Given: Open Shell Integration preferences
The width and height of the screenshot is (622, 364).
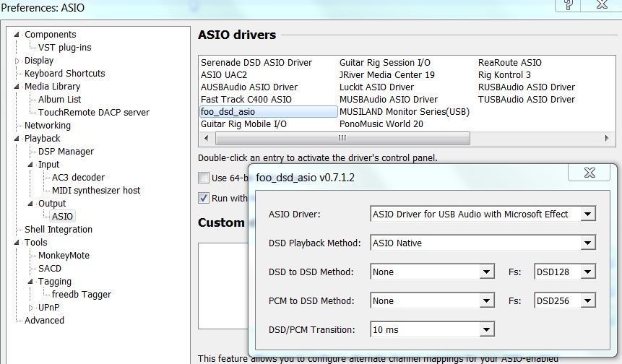Looking at the screenshot, I should pyautogui.click(x=59, y=230).
